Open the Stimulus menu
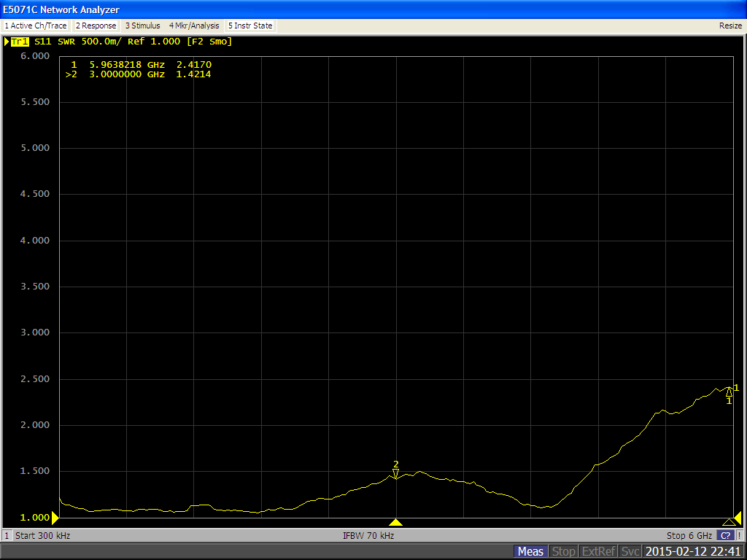This screenshot has width=747, height=560. [142, 26]
